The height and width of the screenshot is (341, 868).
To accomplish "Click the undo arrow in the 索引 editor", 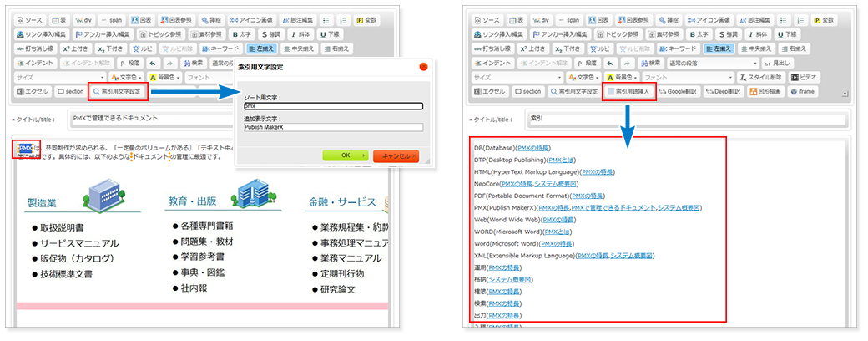I will pos(609,63).
